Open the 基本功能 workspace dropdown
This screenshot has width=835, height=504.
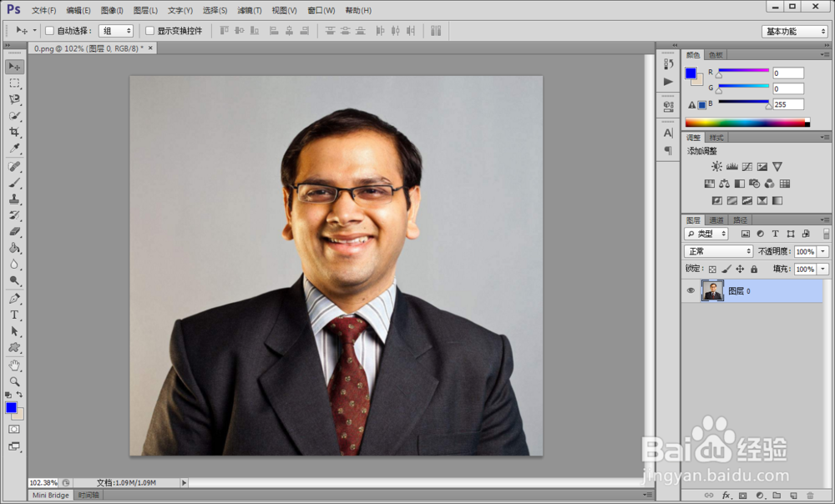click(x=795, y=32)
